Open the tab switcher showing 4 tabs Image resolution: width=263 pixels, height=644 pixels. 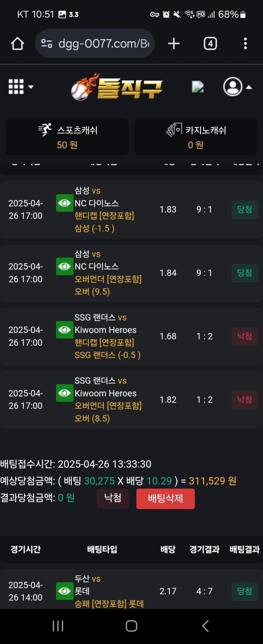(x=210, y=43)
